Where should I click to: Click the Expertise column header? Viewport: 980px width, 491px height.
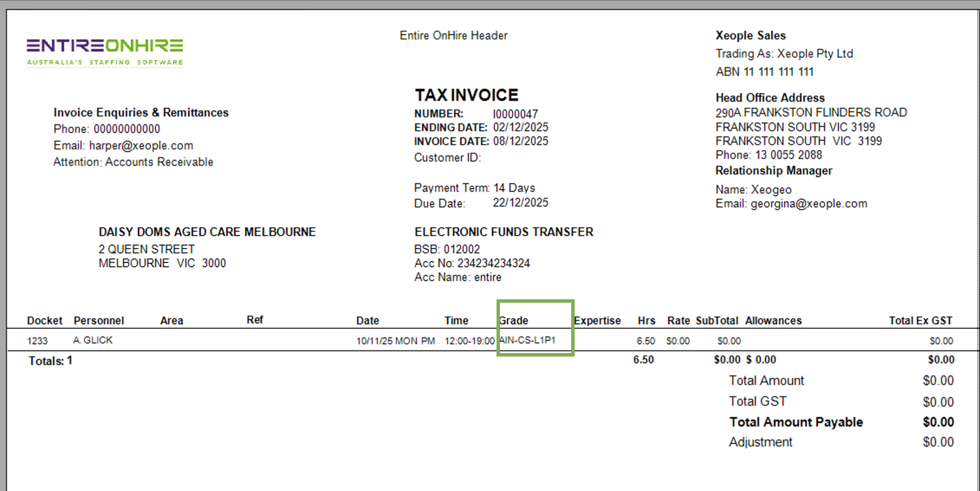click(597, 321)
